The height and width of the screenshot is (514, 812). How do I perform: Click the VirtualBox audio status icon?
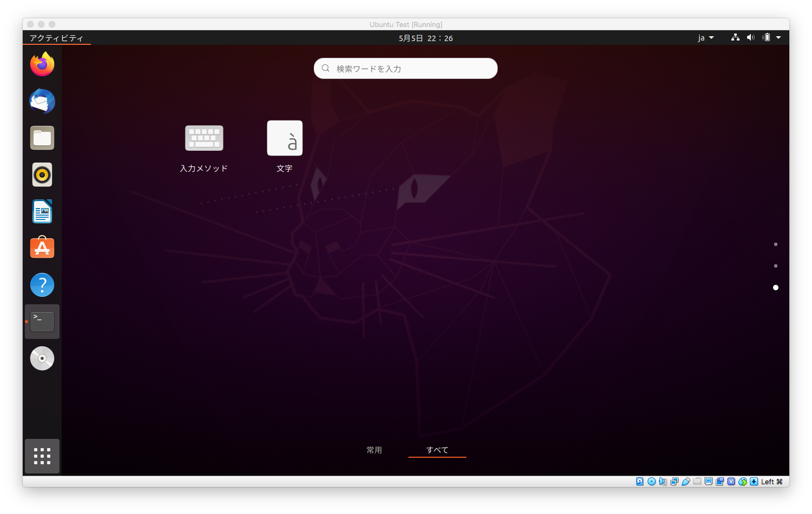coord(663,482)
